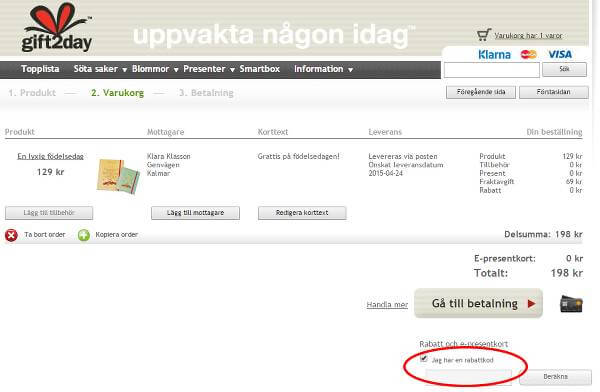The height and width of the screenshot is (392, 600).
Task: Click the delivery date 2015-04-24
Action: 386,173
